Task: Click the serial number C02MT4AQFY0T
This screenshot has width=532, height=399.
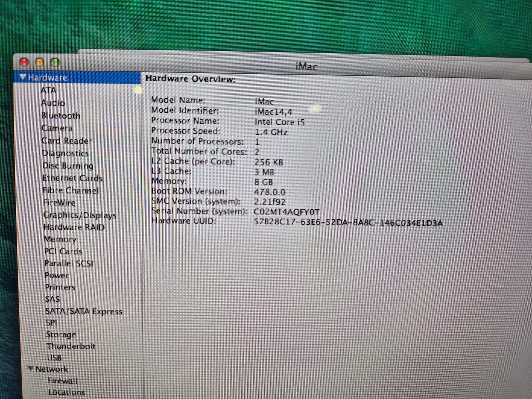Action: pyautogui.click(x=287, y=212)
